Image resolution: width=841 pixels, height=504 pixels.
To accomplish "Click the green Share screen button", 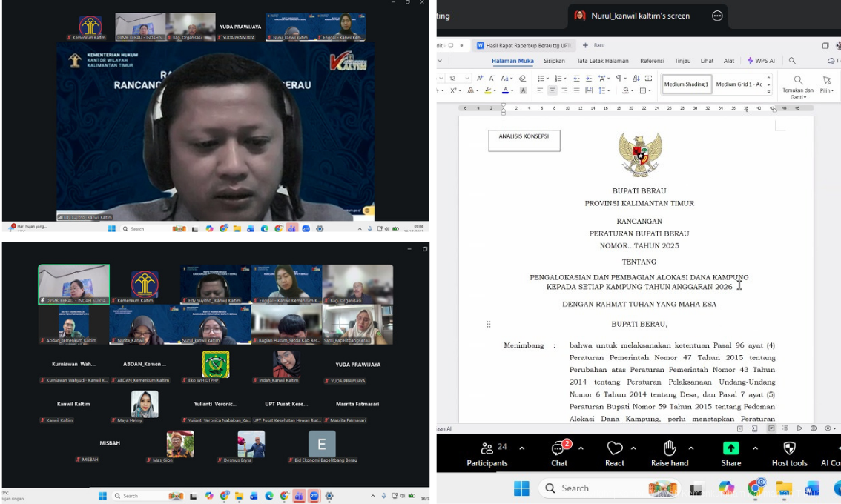I will 730,454.
